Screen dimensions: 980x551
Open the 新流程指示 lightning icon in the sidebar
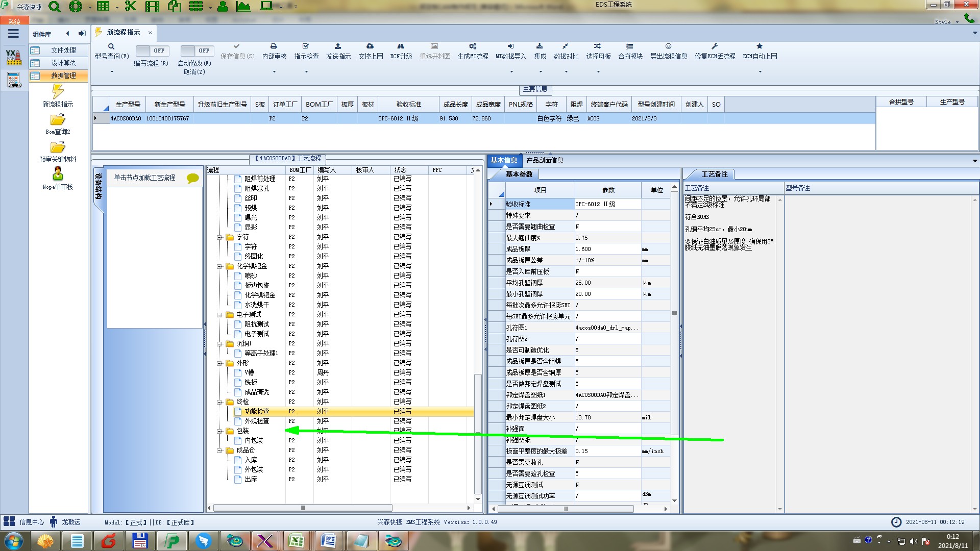click(58, 92)
